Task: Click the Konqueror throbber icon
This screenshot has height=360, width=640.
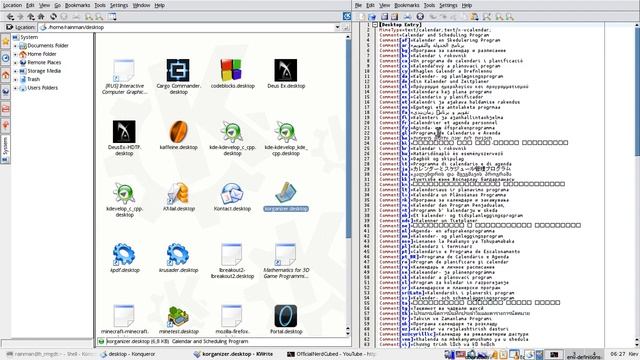Action: 347,16
